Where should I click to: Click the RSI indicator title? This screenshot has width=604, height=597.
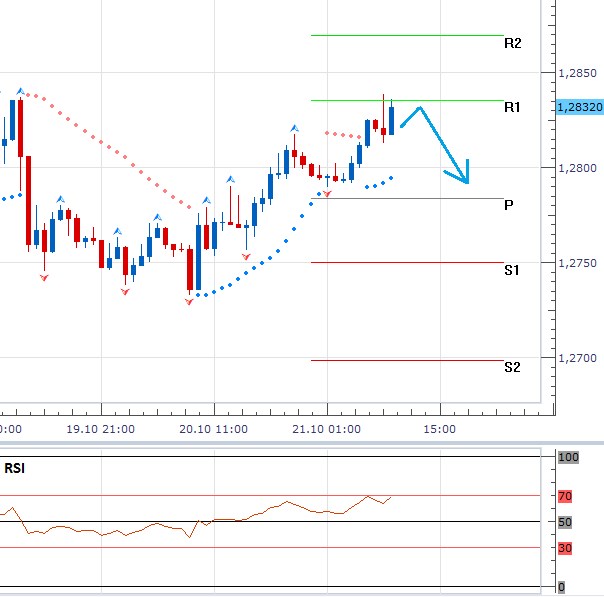(x=15, y=467)
